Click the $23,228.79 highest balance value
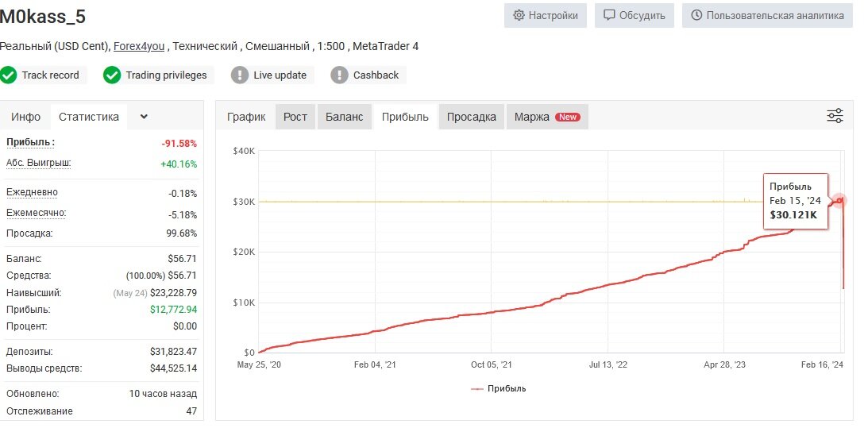 [x=173, y=292]
